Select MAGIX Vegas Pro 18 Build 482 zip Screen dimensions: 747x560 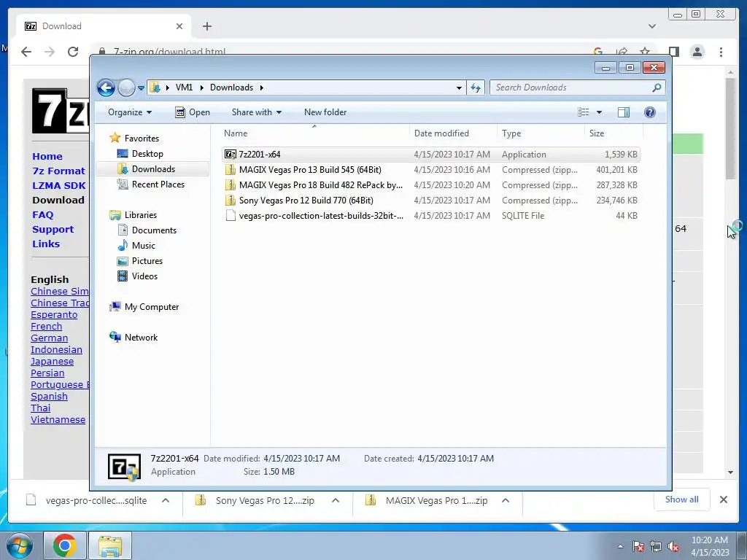431,184
